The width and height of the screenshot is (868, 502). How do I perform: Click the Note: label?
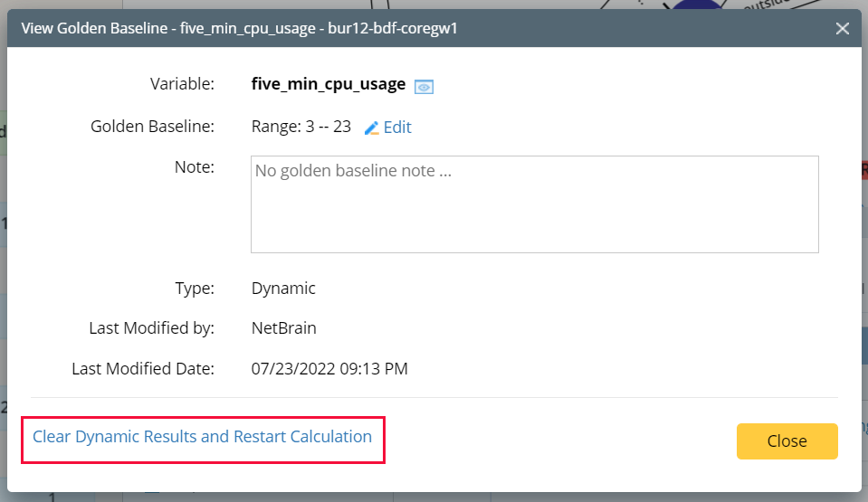195,167
